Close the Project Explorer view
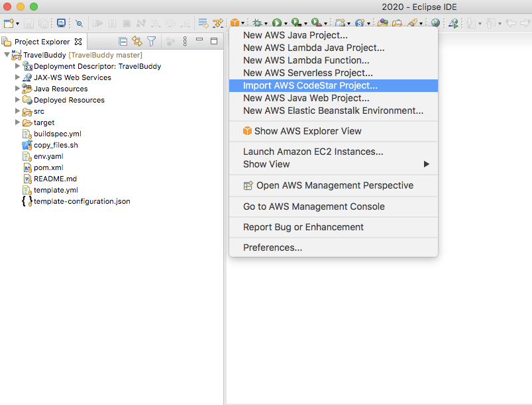 click(78, 42)
